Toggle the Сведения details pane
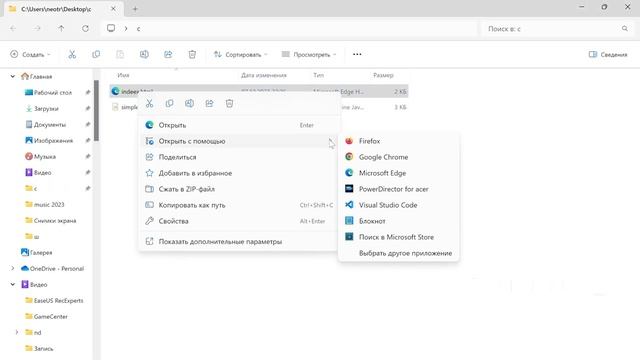The height and width of the screenshot is (360, 640). (x=608, y=54)
